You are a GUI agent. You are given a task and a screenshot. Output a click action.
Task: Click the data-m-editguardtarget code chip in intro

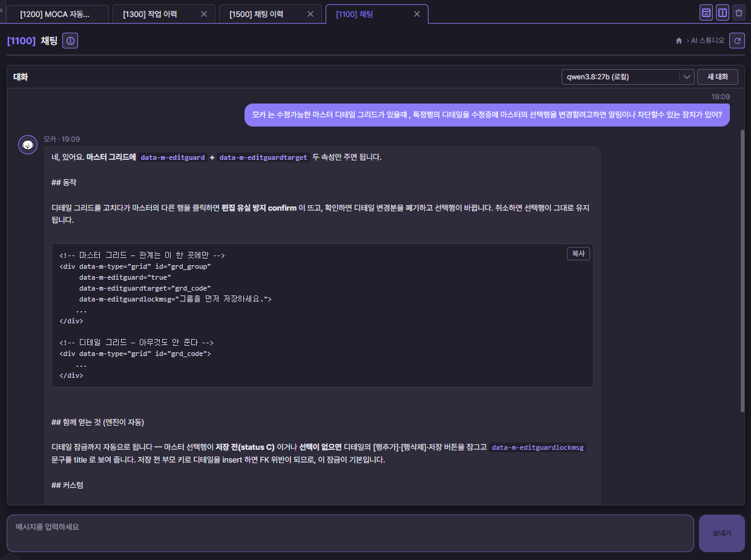click(263, 157)
